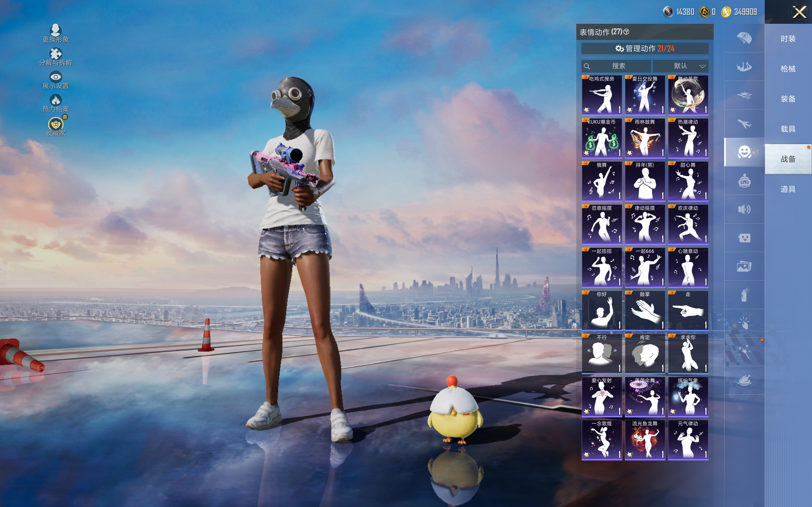The width and height of the screenshot is (812, 507).
Task: Open the 道具 tab
Action: click(788, 189)
